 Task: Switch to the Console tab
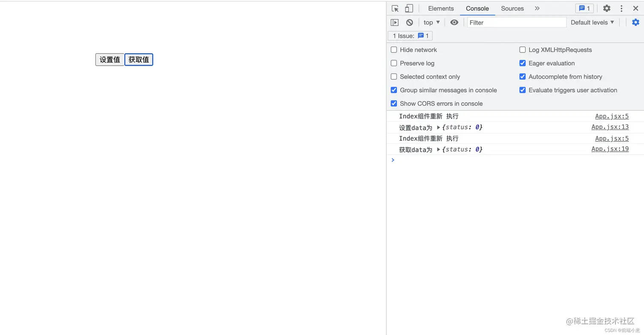point(477,9)
